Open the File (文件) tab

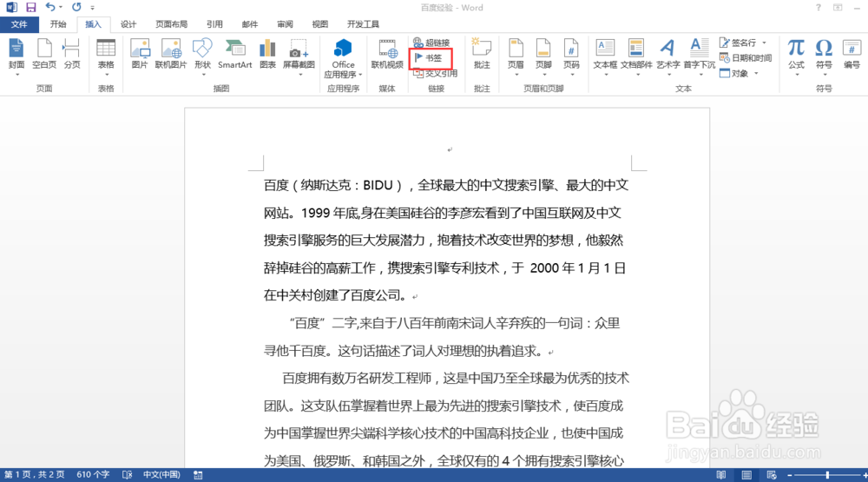[x=19, y=24]
